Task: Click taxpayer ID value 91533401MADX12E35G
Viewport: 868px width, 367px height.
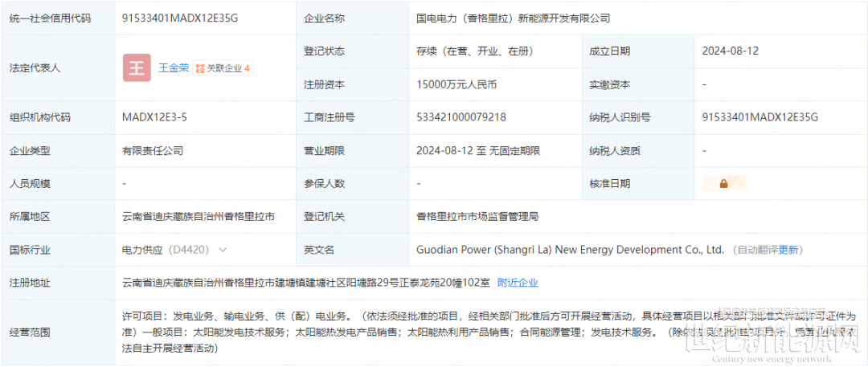Action: pyautogui.click(x=760, y=117)
